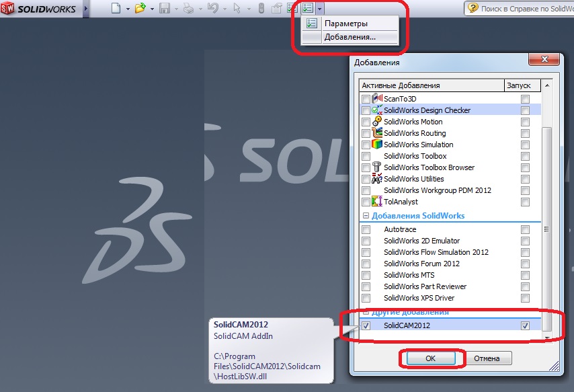The width and height of the screenshot is (574, 392).
Task: Select the SolidCAM2012 list row text
Action: click(x=407, y=325)
